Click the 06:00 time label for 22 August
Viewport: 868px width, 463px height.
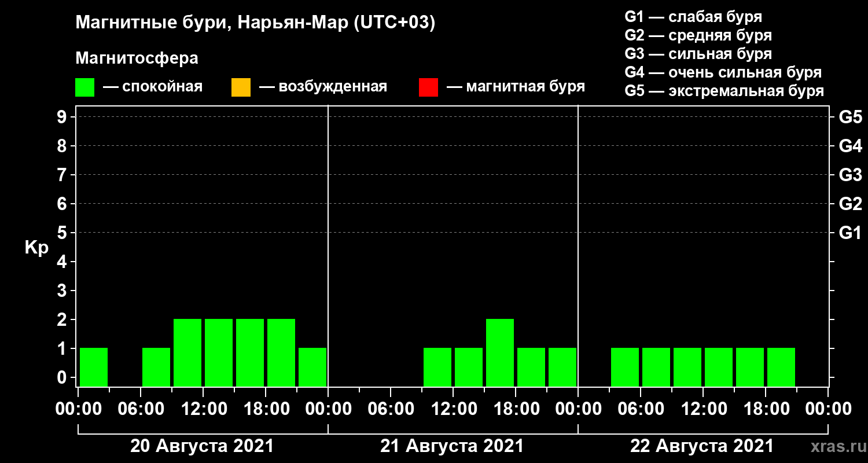[641, 409]
